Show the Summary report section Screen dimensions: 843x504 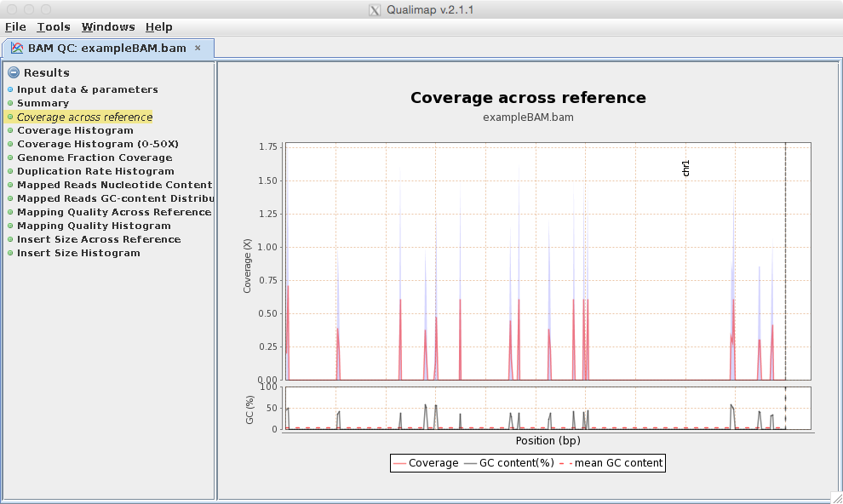point(43,103)
